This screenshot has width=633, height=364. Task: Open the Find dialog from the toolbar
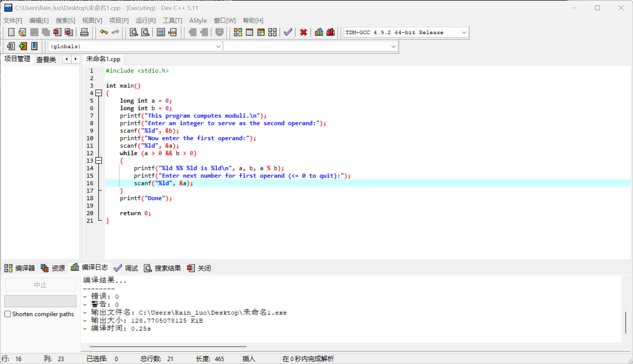pyautogui.click(x=134, y=32)
